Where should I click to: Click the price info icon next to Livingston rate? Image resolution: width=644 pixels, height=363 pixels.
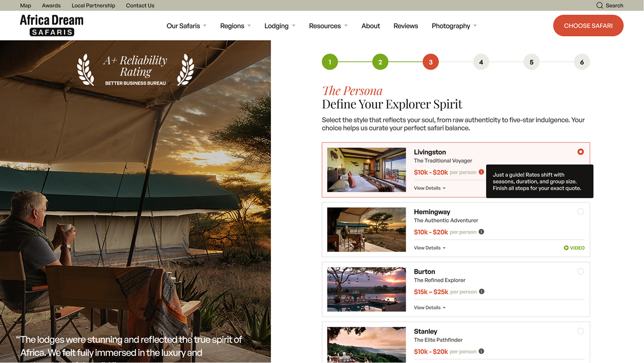click(x=482, y=172)
